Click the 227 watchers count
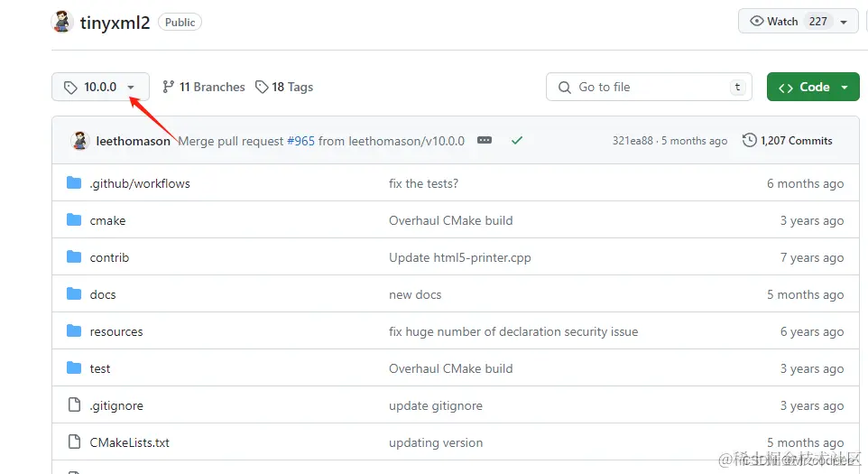This screenshot has width=868, height=474. pyautogui.click(x=817, y=22)
